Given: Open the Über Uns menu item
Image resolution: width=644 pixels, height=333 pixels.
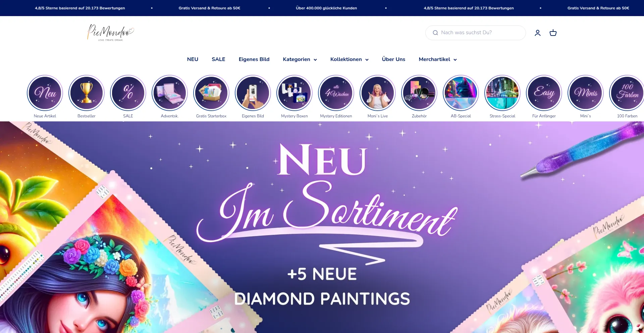Looking at the screenshot, I should point(393,59).
